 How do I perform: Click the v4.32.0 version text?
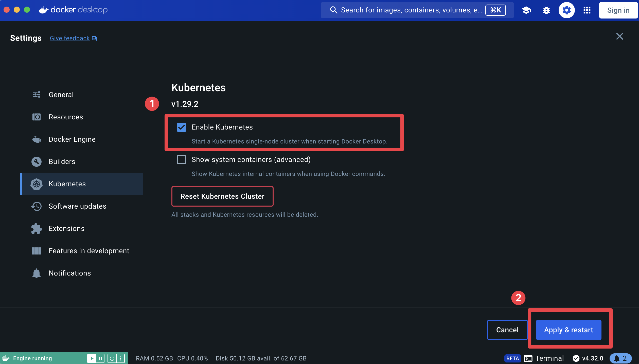tap(593, 358)
